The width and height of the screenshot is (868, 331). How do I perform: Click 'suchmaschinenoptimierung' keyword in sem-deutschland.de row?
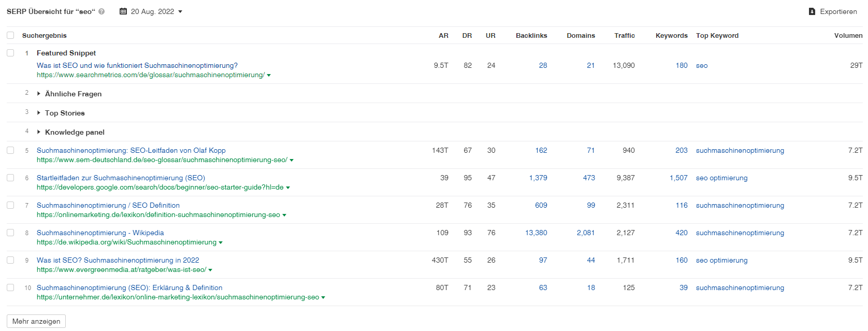740,150
